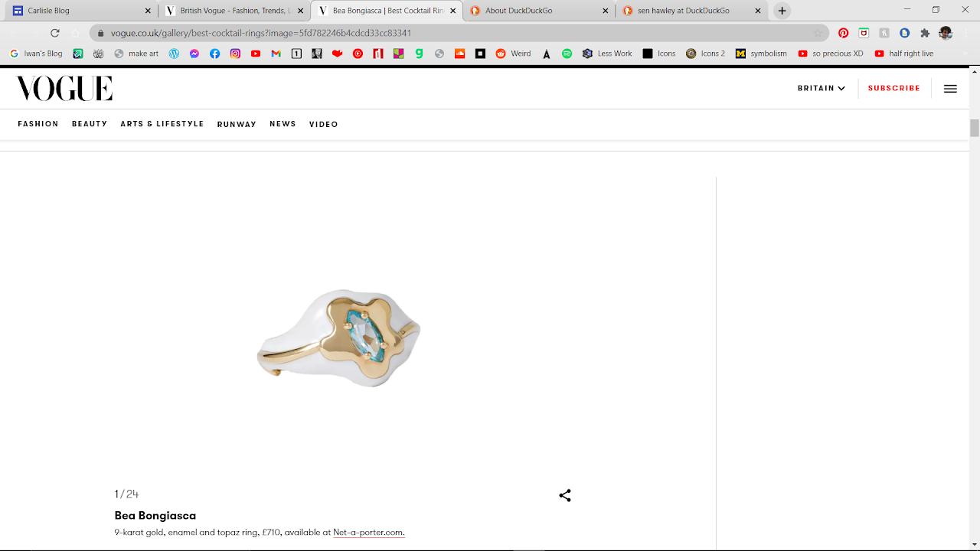Follow the Net-a-porter.com link
Image resolution: width=980 pixels, height=551 pixels.
(368, 533)
